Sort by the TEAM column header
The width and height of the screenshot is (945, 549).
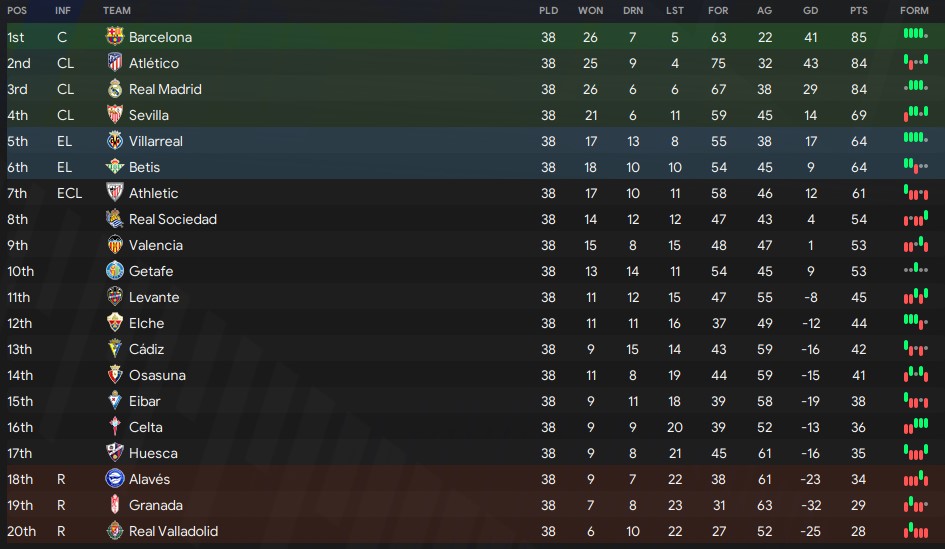(117, 10)
